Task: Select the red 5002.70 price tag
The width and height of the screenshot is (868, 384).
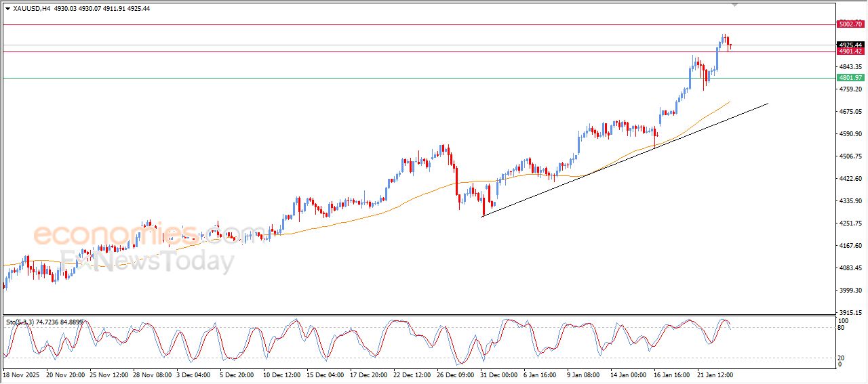Action: [850, 24]
